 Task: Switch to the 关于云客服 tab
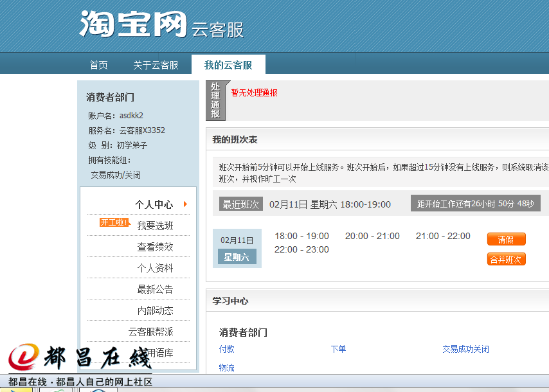click(156, 65)
